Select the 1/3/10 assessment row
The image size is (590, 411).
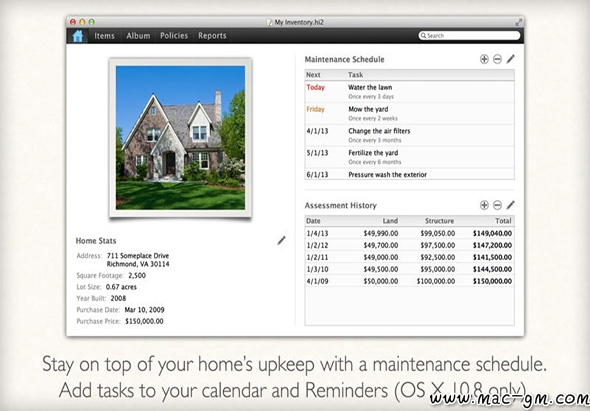click(409, 269)
